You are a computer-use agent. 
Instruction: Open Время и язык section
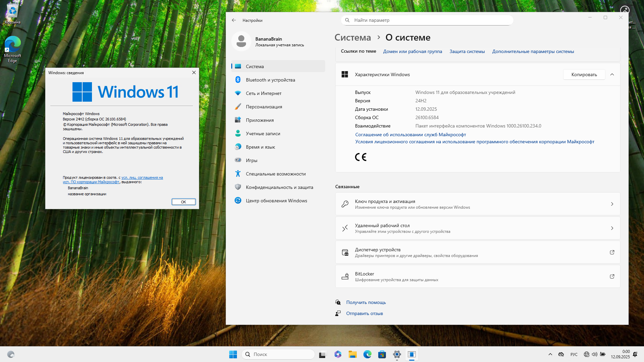(x=278, y=147)
